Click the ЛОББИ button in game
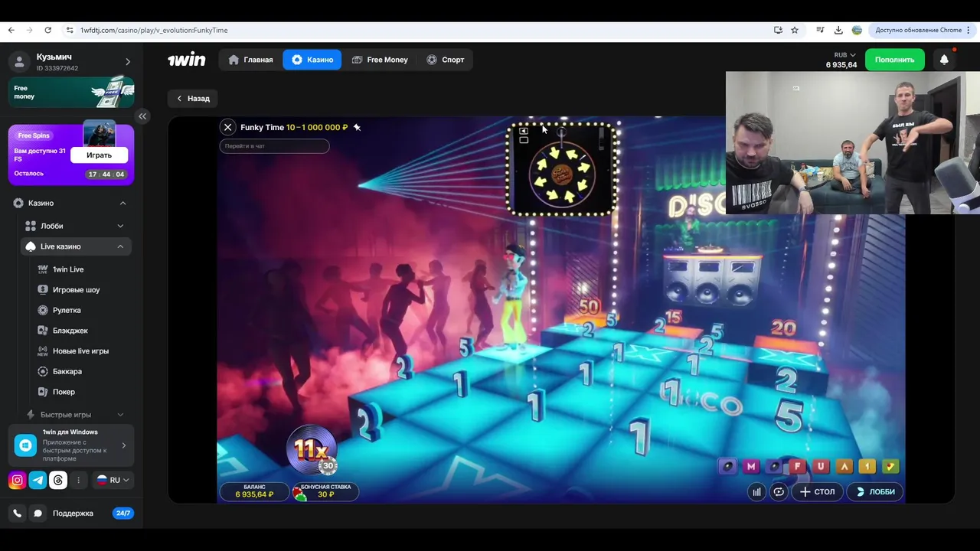This screenshot has width=980, height=551. (x=874, y=492)
